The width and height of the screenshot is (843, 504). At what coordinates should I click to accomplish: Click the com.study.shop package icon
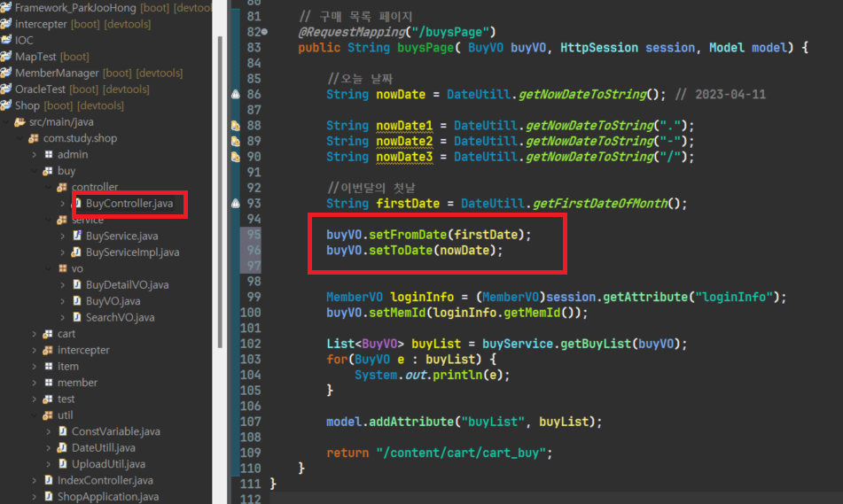pyautogui.click(x=34, y=138)
